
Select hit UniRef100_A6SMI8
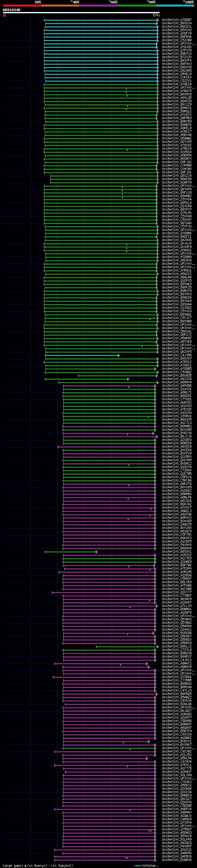pyautogui.click(x=177, y=446)
